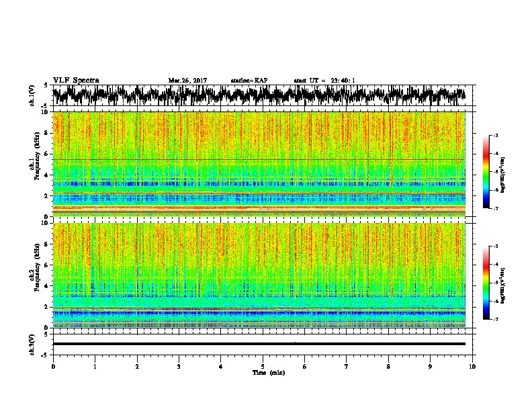Click the '10' tick on the time axis

coord(472,367)
